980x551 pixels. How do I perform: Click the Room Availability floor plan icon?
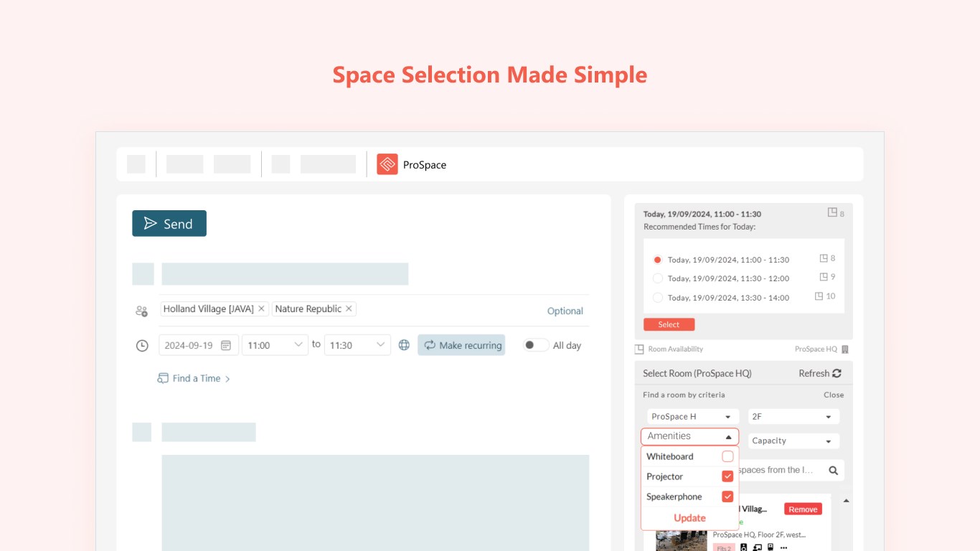(639, 349)
